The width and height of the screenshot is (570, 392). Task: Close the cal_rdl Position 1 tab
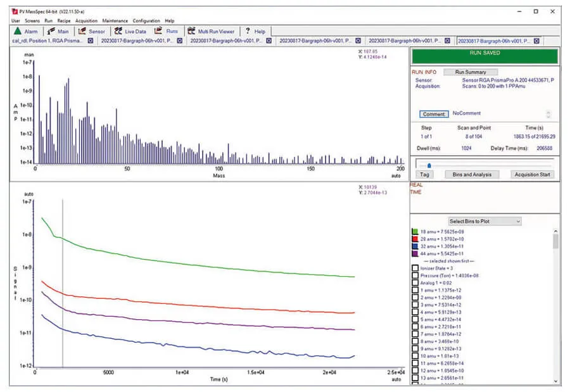coord(91,41)
